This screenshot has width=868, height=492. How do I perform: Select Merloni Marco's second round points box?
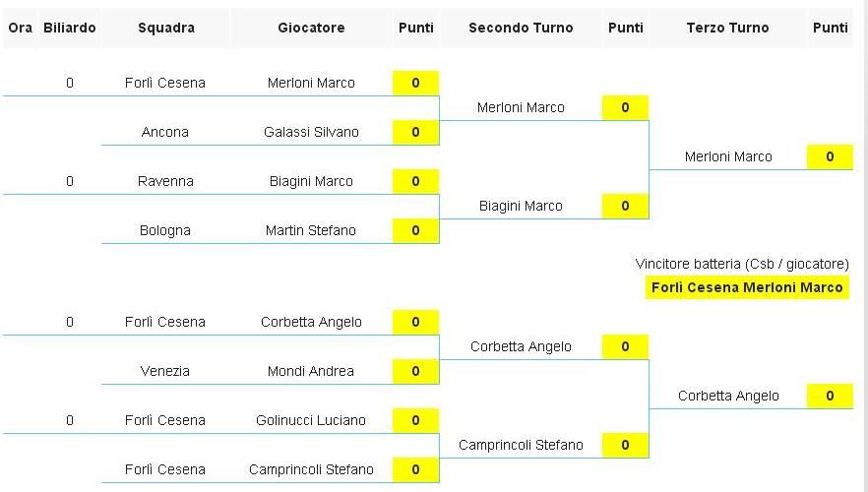point(625,107)
